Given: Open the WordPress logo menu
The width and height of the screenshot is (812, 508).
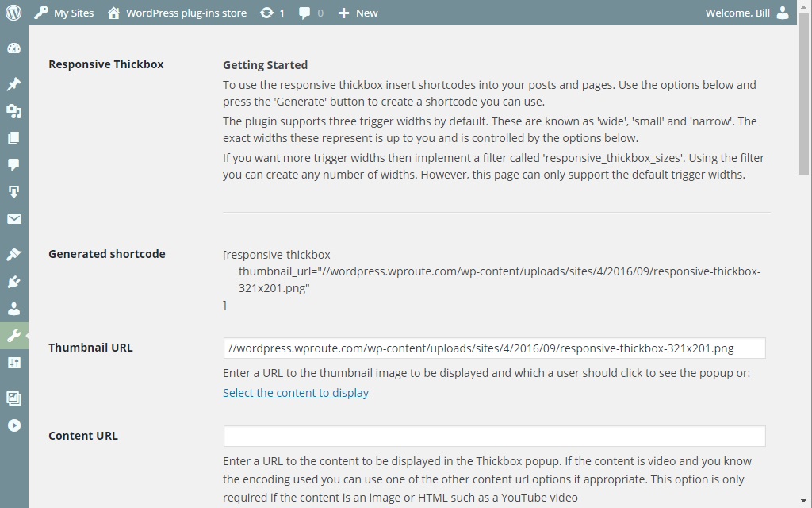Looking at the screenshot, I should pyautogui.click(x=13, y=13).
